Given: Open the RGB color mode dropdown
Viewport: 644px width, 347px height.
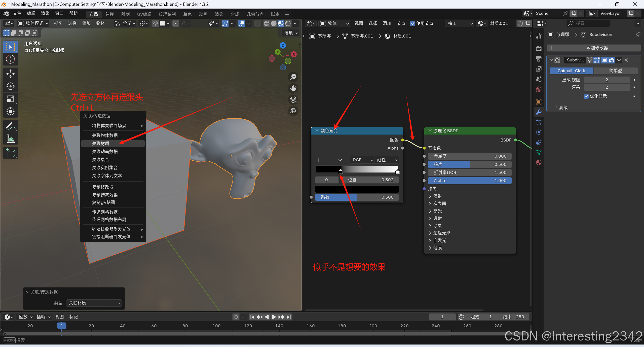Looking at the screenshot, I should (x=362, y=160).
